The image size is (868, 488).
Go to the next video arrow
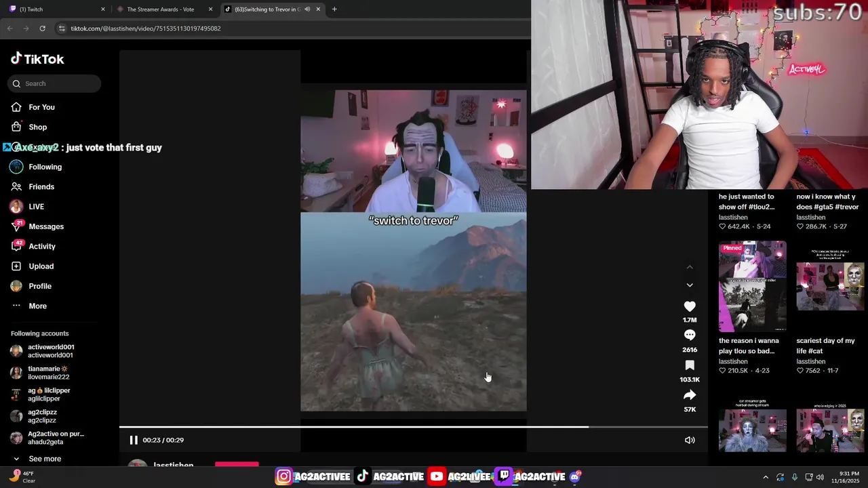coord(690,285)
